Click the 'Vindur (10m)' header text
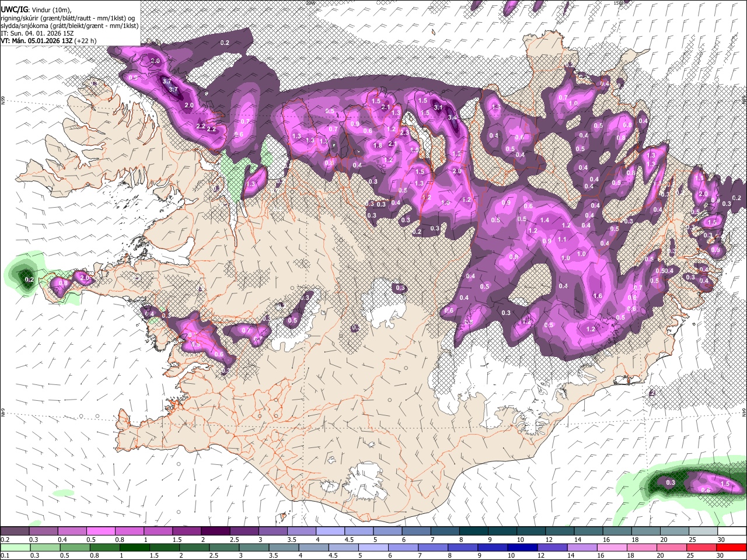This screenshot has width=747, height=560. pyautogui.click(x=51, y=10)
